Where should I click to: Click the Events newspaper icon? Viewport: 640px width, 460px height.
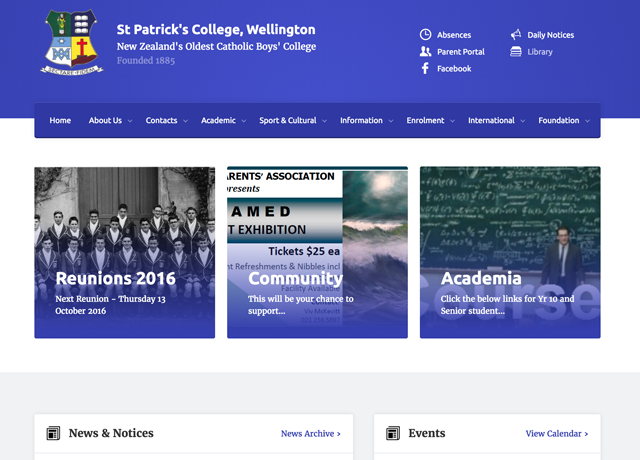pos(393,433)
